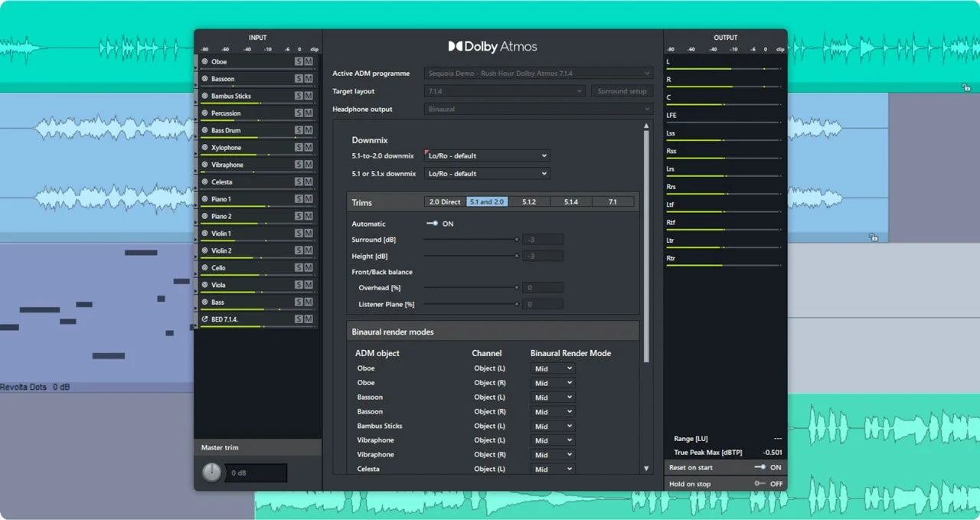
Task: Select the 5.1.2 trims tab
Action: [529, 202]
